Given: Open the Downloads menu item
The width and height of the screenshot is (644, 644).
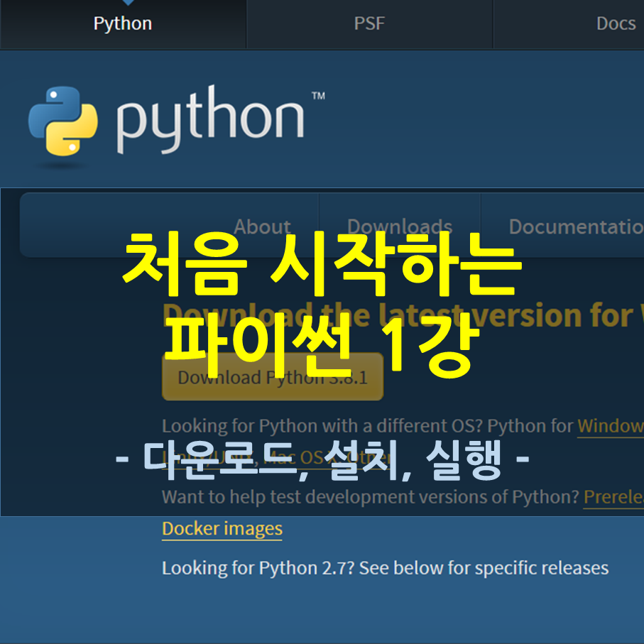Looking at the screenshot, I should [x=400, y=227].
